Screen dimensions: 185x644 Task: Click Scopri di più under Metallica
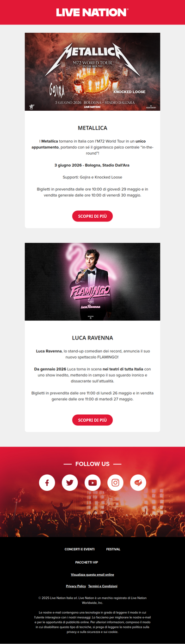coord(92,216)
